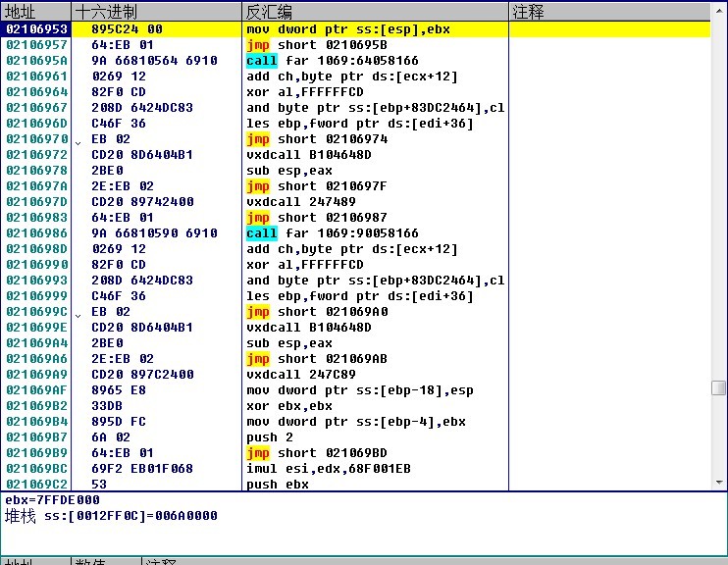Click hex bytes 69F2 EB01F068
Viewport: 728px width, 565px height.
[x=142, y=469]
